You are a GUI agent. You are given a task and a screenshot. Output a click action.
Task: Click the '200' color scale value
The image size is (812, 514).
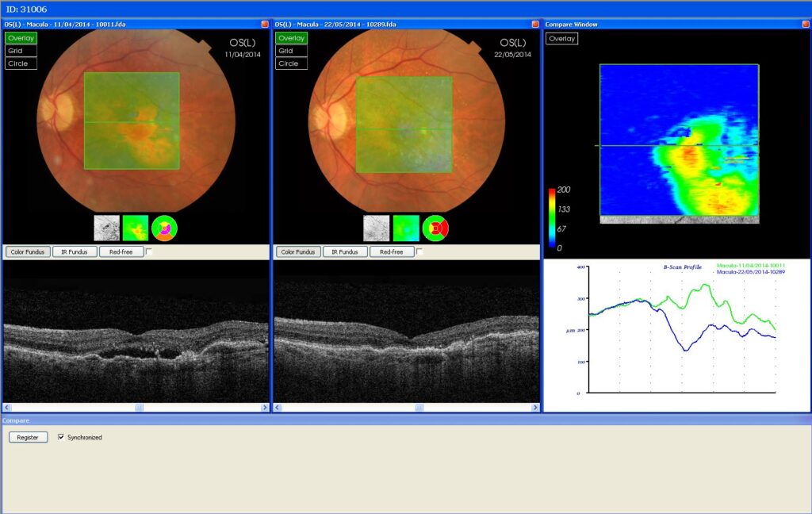click(564, 190)
